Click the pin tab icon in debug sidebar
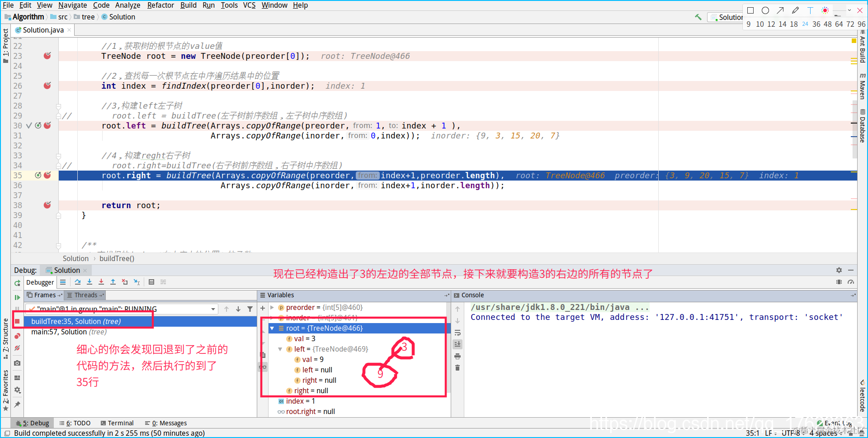Image resolution: width=868 pixels, height=438 pixels. [17, 404]
